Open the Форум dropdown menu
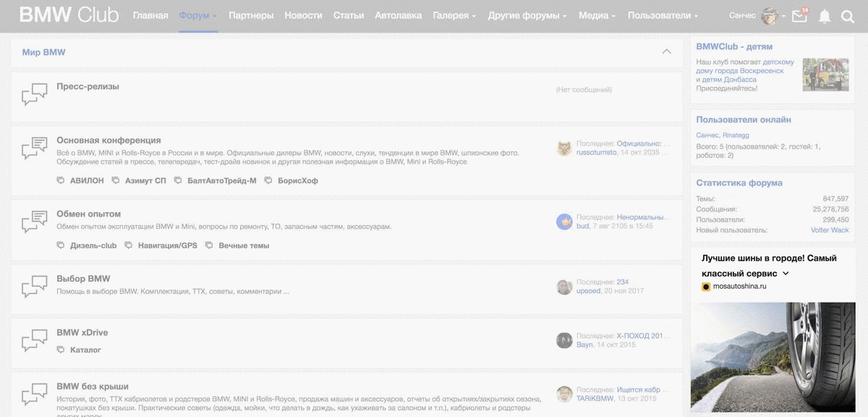Image resolution: width=868 pixels, height=417 pixels. tap(198, 15)
